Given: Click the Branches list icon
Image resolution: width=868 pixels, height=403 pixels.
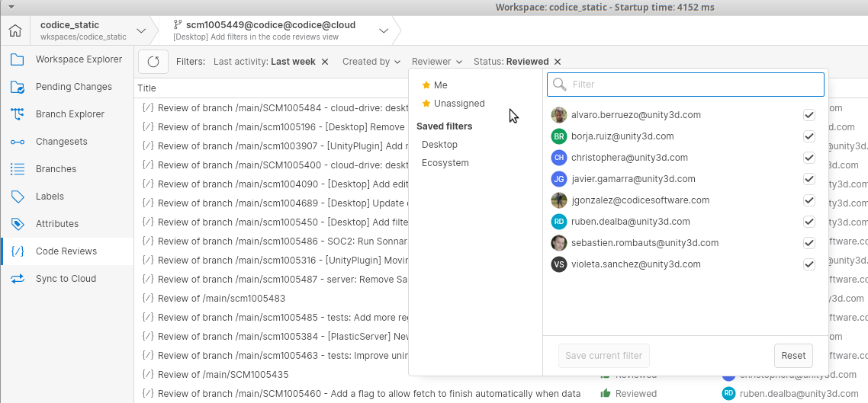Looking at the screenshot, I should pyautogui.click(x=17, y=169).
